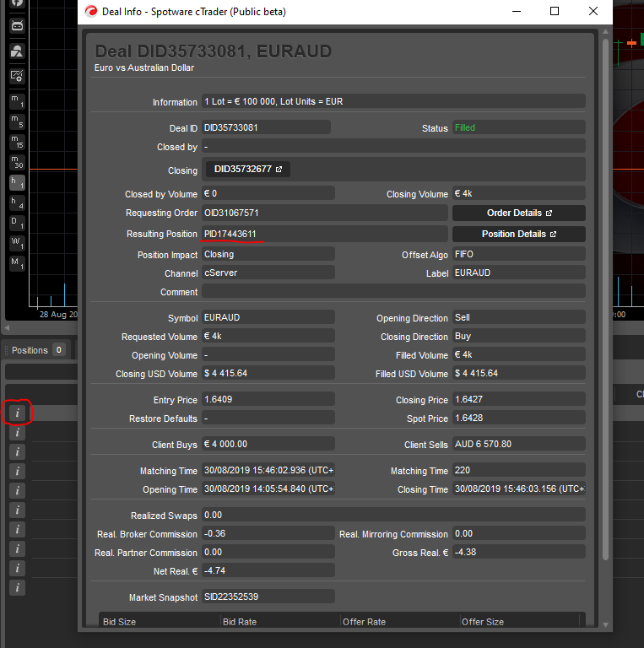Click the Offer Size column header

pyautogui.click(x=520, y=622)
